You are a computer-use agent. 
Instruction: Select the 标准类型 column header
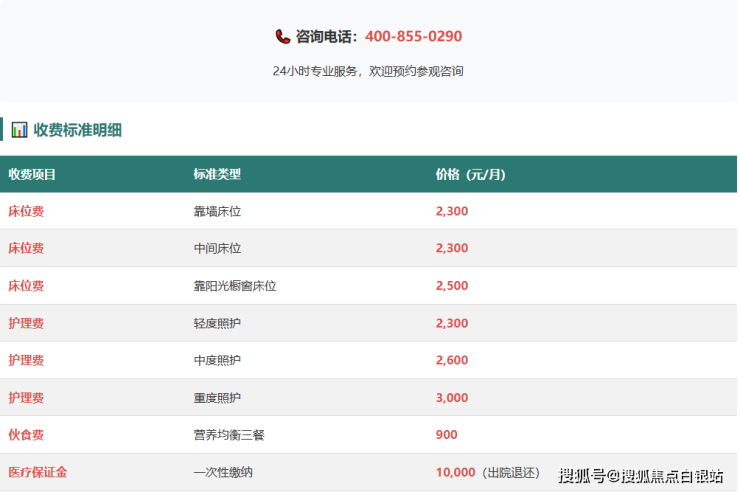click(x=217, y=174)
